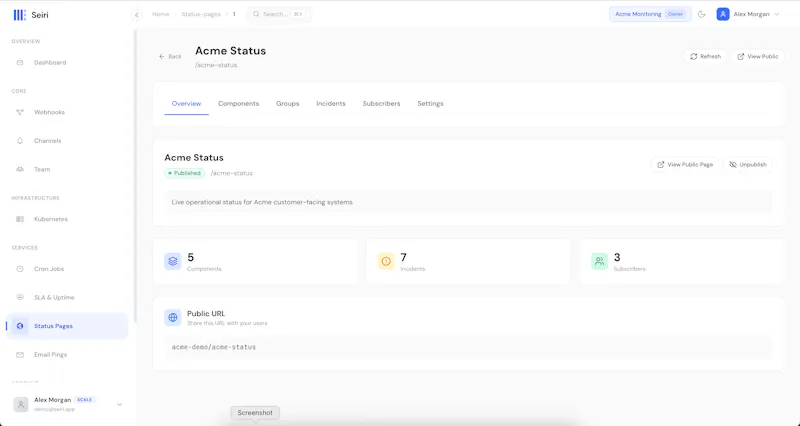This screenshot has width=800, height=426.
Task: Open the Kubernetes sidebar item
Action: coord(66,219)
